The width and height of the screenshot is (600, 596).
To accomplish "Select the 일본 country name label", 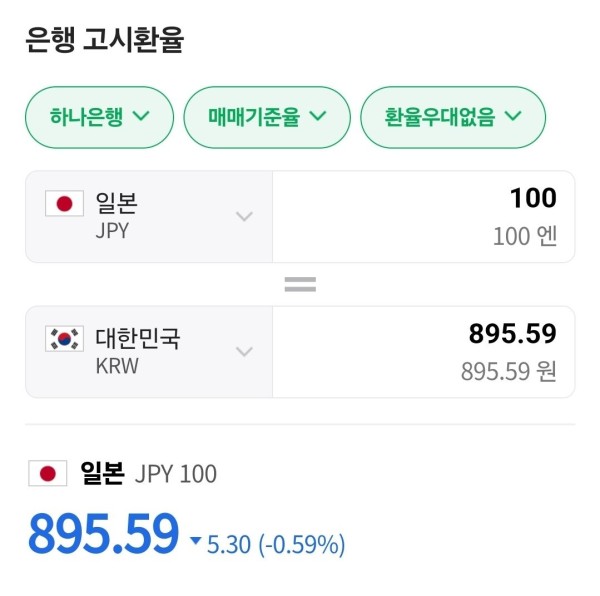I will pos(116,203).
